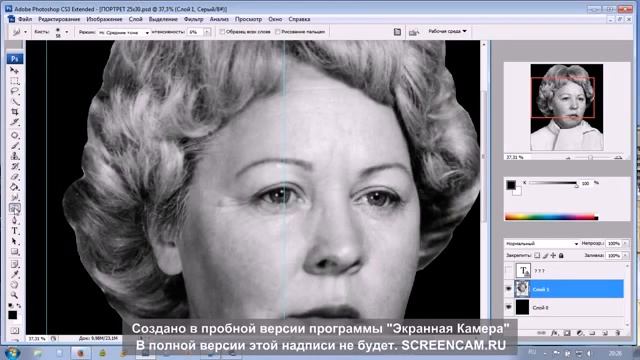Add a layer mask
This screenshot has width=640, height=360.
567,333
